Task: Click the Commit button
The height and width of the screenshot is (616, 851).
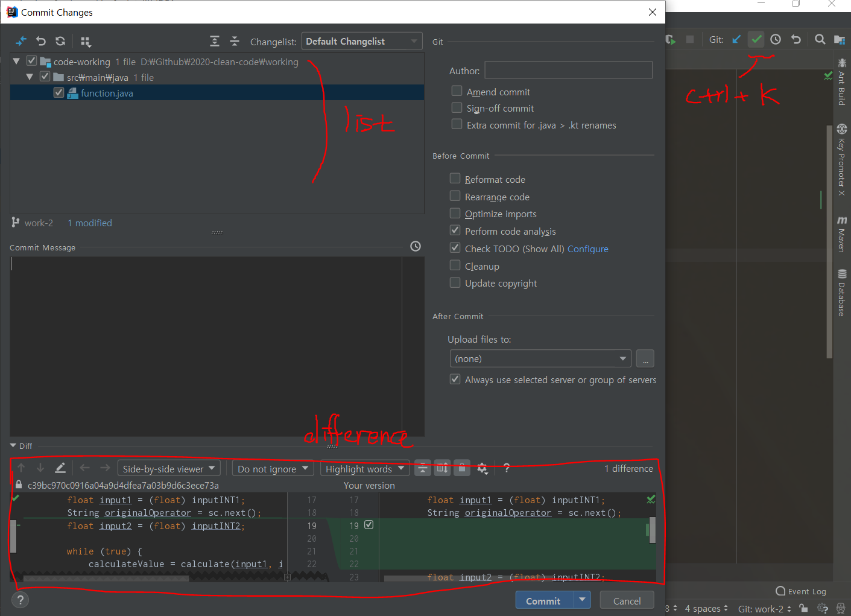Action: point(543,600)
